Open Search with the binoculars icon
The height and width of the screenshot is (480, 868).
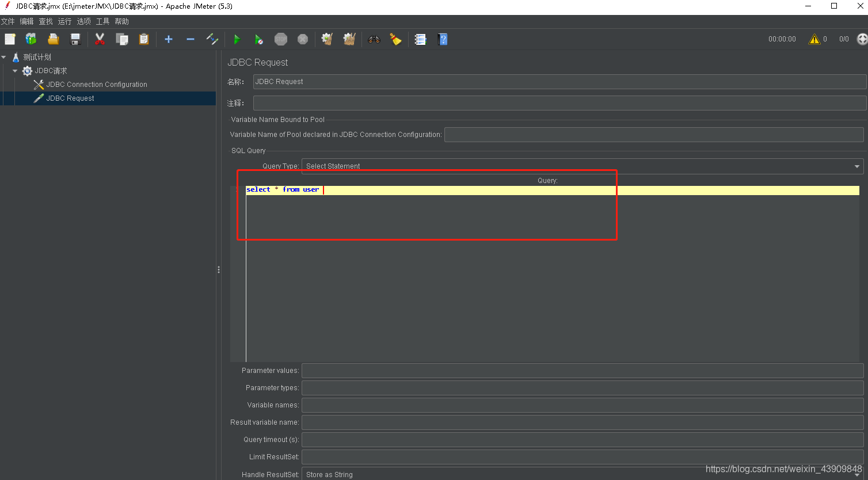click(x=374, y=39)
